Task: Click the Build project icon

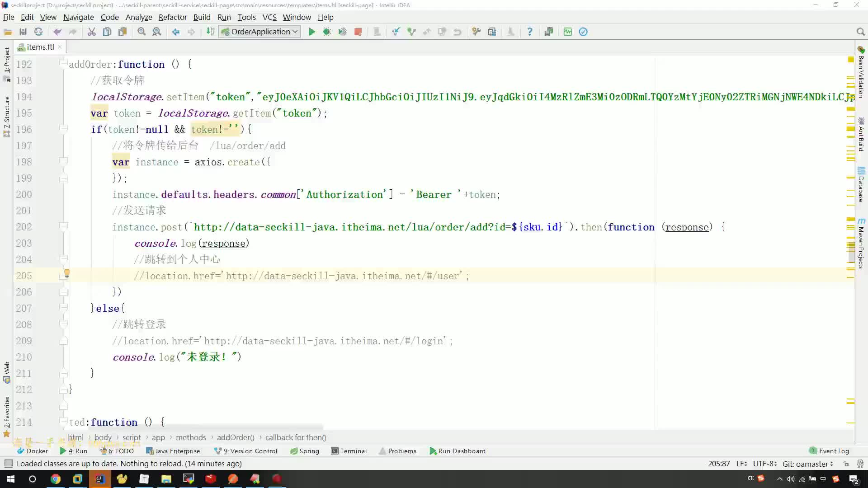Action: pyautogui.click(x=210, y=32)
